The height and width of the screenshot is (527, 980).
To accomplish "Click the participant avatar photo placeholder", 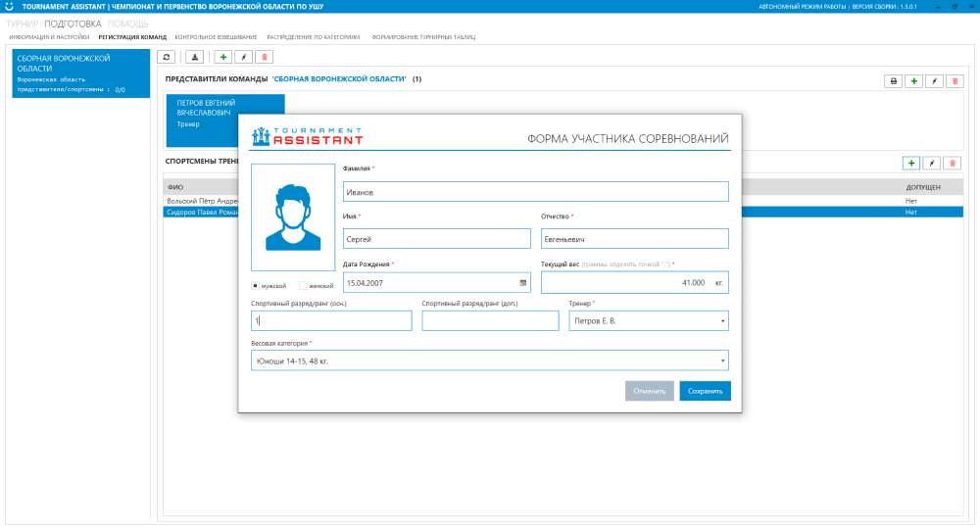I will pyautogui.click(x=293, y=217).
